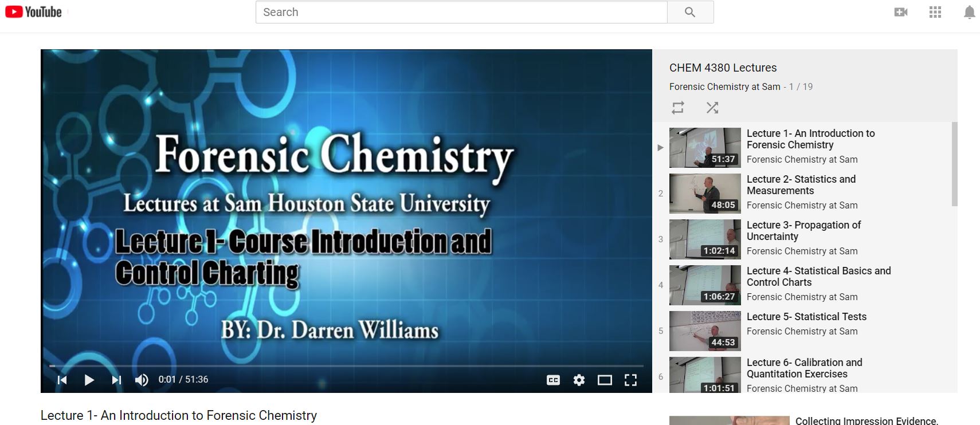Enter full screen mode

[630, 380]
